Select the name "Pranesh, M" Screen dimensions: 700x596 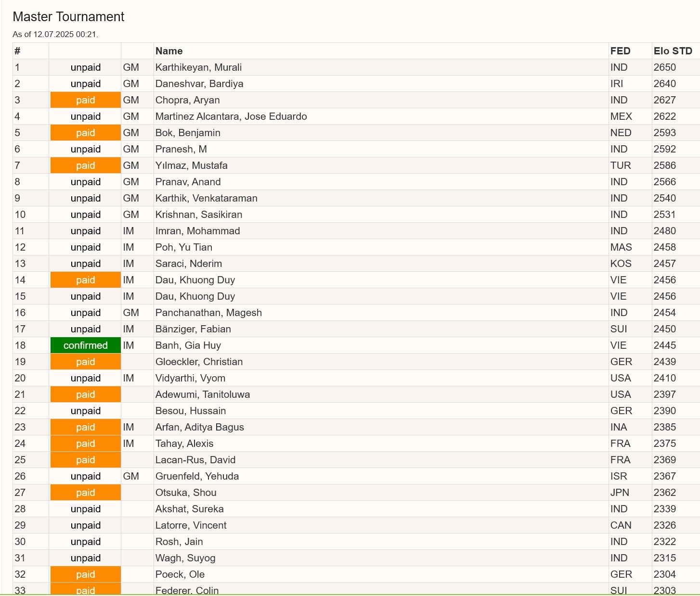point(181,149)
